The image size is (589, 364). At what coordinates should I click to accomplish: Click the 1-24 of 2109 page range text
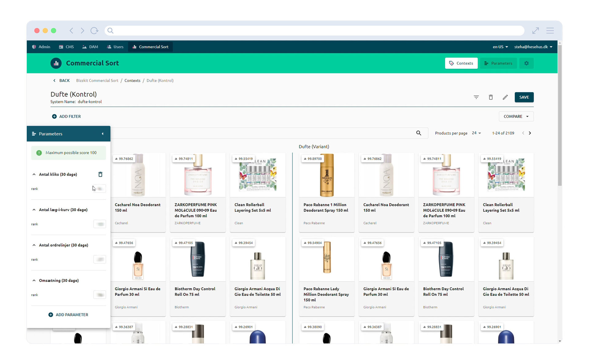tap(503, 133)
